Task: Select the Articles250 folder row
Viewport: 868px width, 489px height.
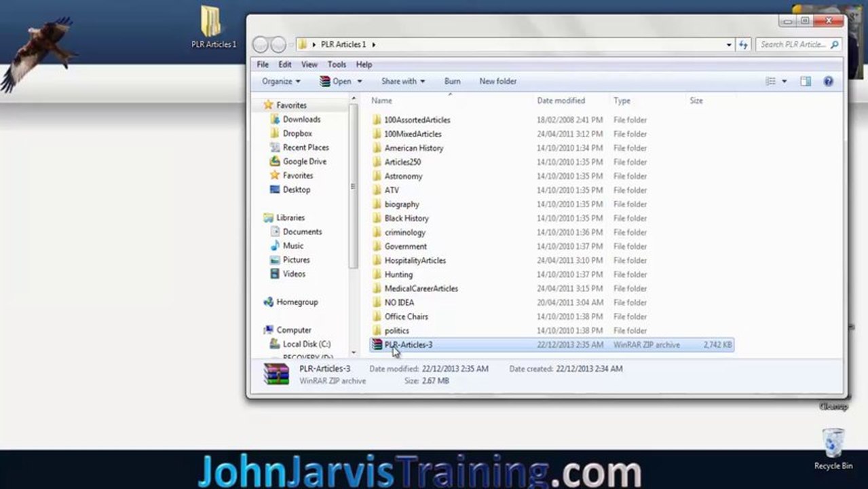Action: (551, 162)
